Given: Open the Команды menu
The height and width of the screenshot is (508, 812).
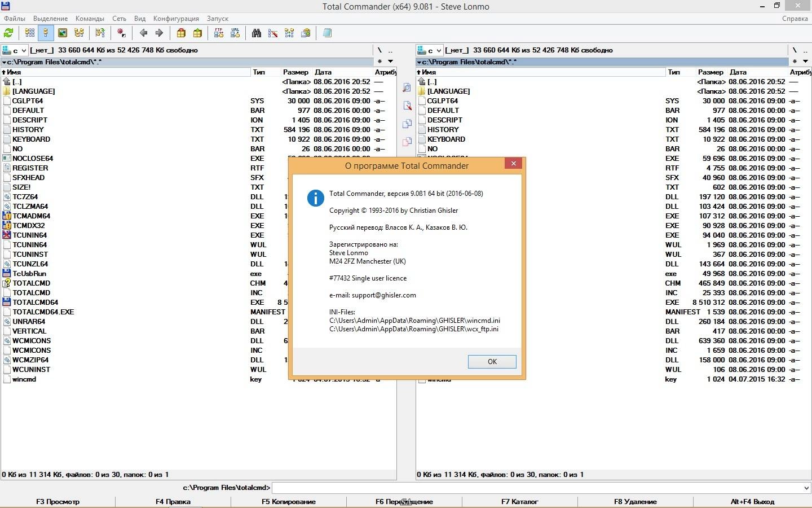Looking at the screenshot, I should pyautogui.click(x=90, y=18).
